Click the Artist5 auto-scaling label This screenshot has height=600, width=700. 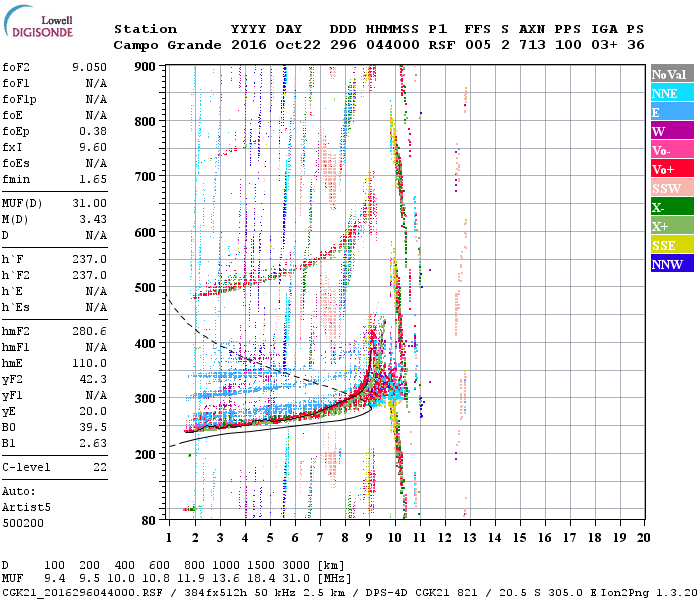tap(26, 508)
